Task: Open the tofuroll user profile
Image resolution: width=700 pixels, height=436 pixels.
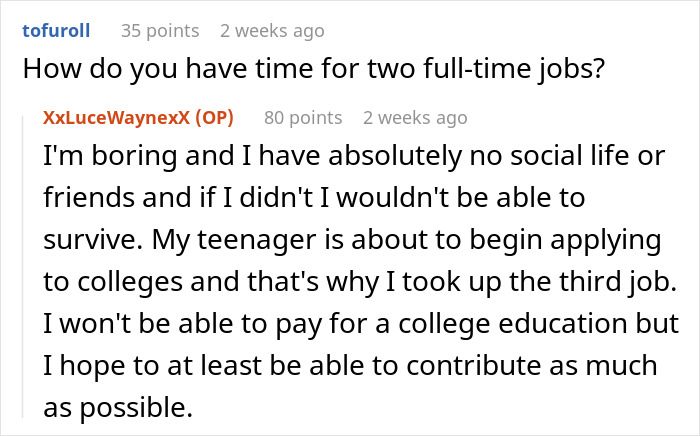Action: pyautogui.click(x=56, y=30)
